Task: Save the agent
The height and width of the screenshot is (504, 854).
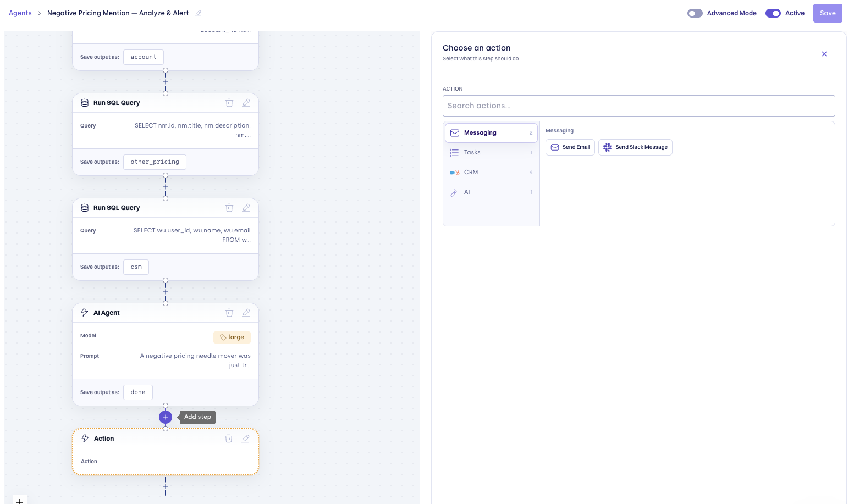Action: point(828,13)
